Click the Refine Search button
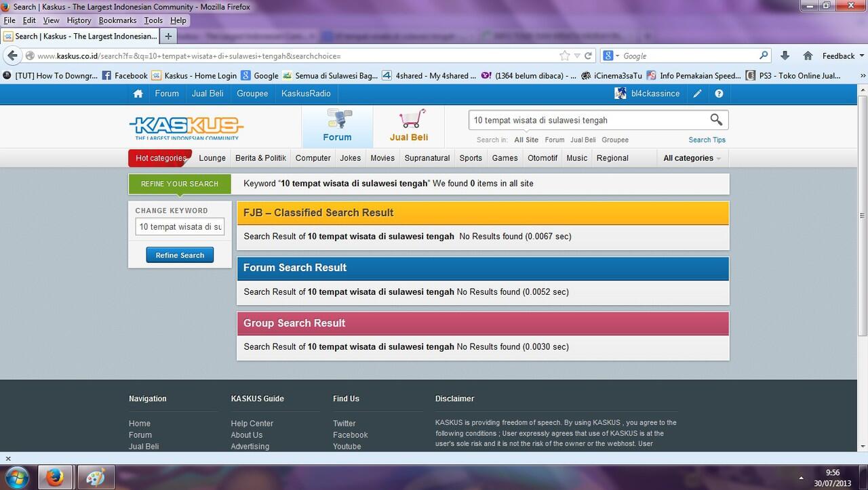Screen dimensions: 868x490 tap(180, 256)
